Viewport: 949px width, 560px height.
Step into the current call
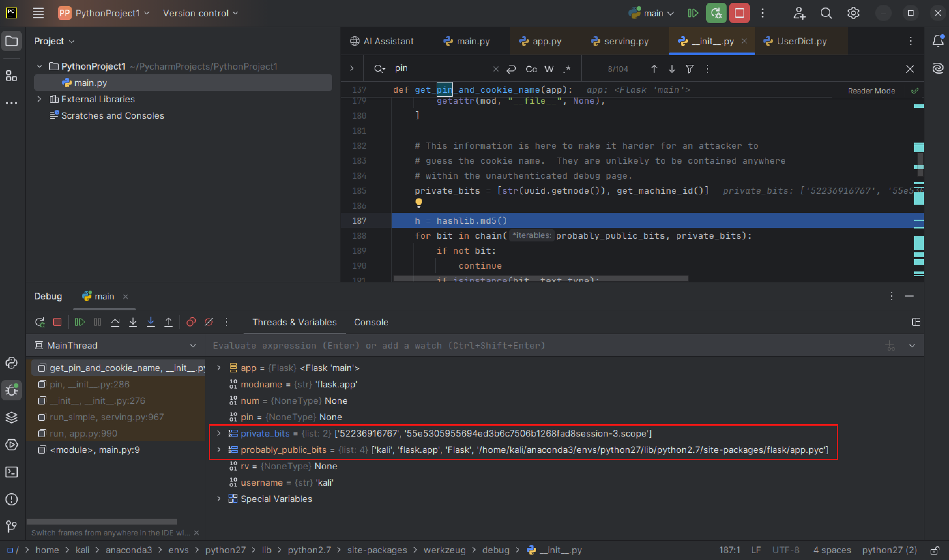point(133,322)
